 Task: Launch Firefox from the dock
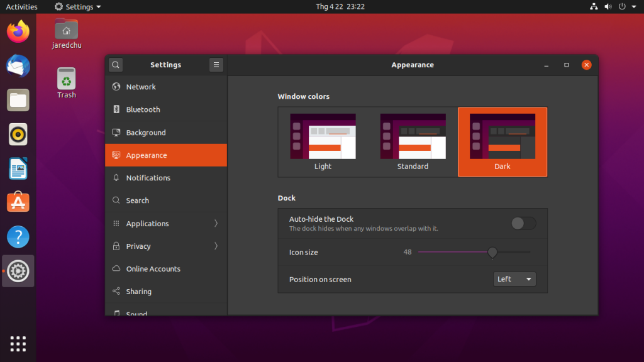pyautogui.click(x=18, y=31)
